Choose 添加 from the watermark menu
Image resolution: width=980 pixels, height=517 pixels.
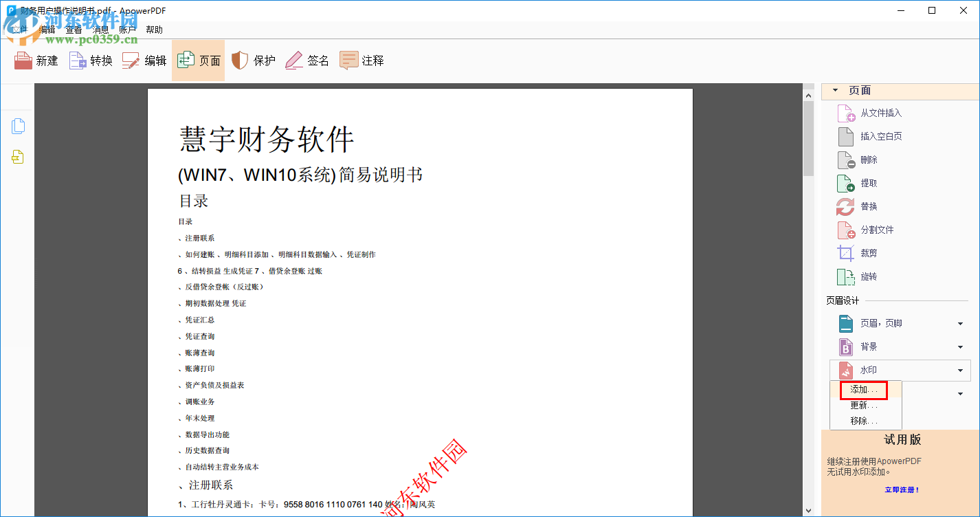pos(863,389)
